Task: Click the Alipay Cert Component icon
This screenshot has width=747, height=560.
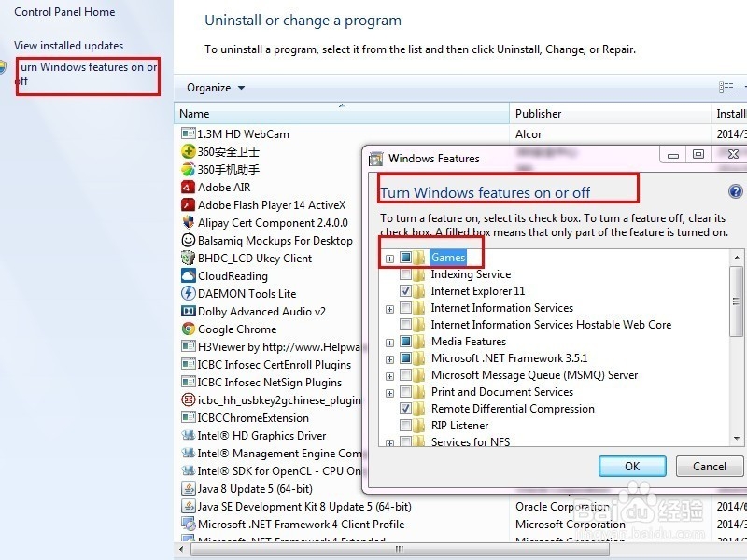Action: [189, 222]
